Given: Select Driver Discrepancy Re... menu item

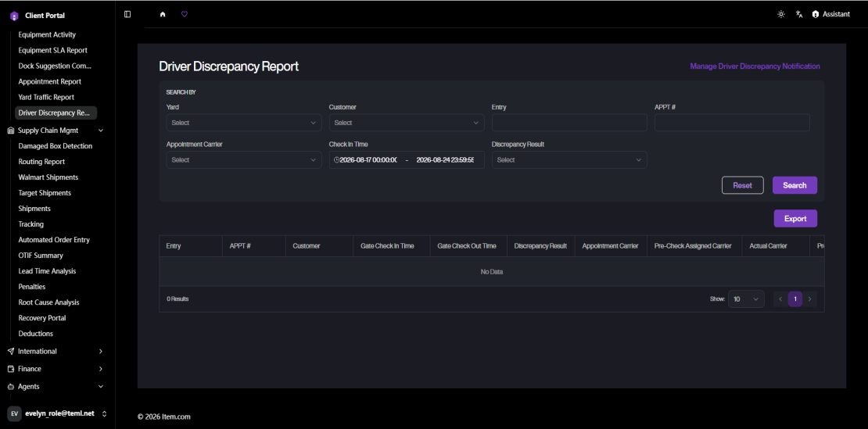Looking at the screenshot, I should tap(56, 113).
